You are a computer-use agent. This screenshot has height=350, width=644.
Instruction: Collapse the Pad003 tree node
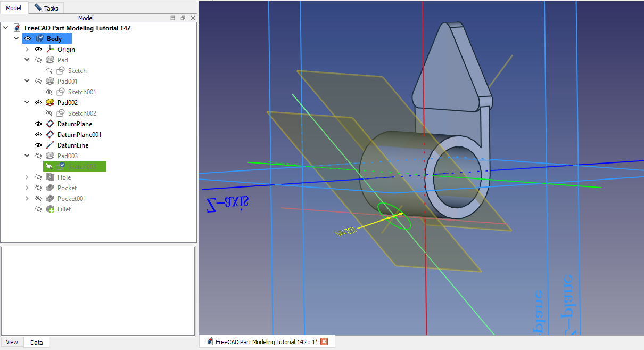pyautogui.click(x=27, y=156)
